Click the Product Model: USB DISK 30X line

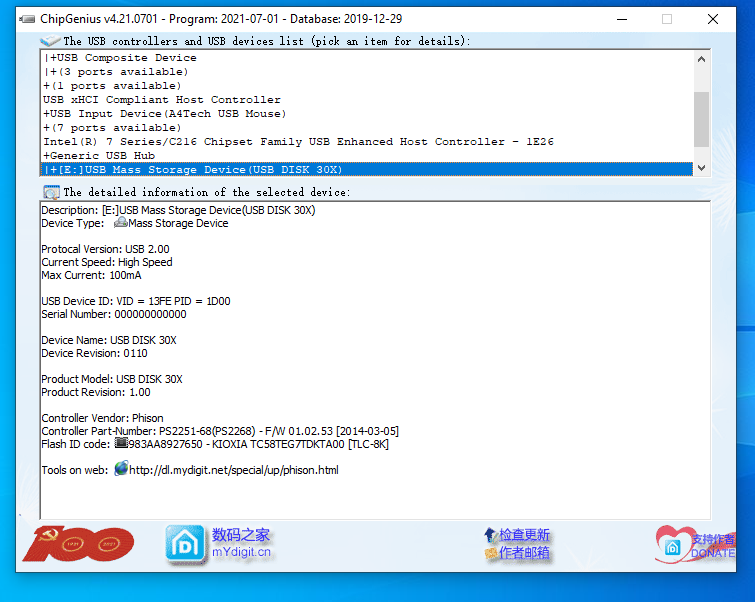(x=112, y=379)
